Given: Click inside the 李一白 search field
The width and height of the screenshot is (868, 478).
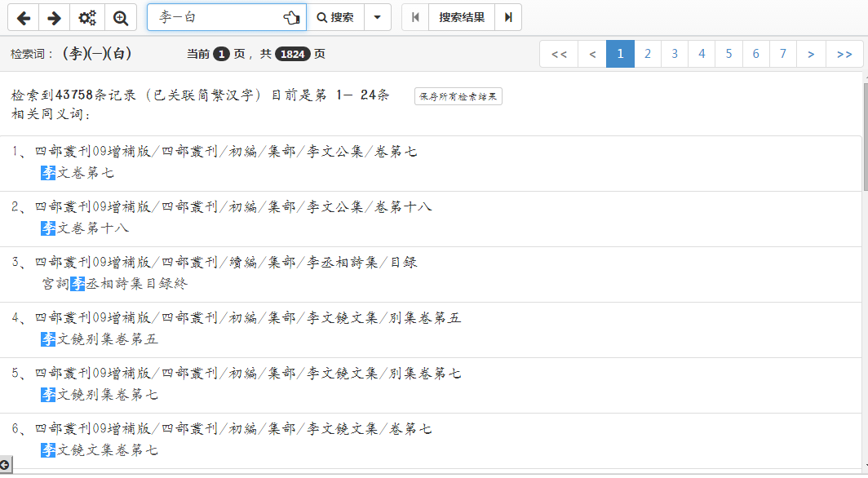Looking at the screenshot, I should click(x=212, y=17).
